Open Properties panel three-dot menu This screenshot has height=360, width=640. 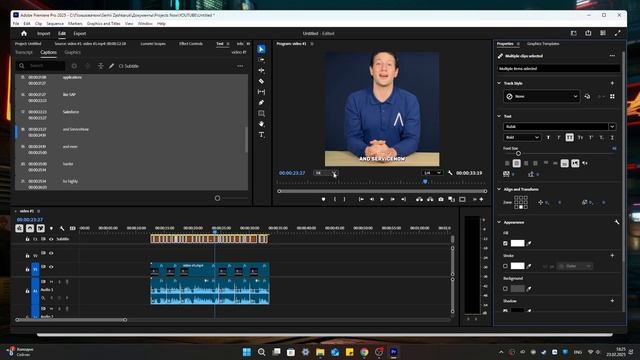[x=612, y=56]
